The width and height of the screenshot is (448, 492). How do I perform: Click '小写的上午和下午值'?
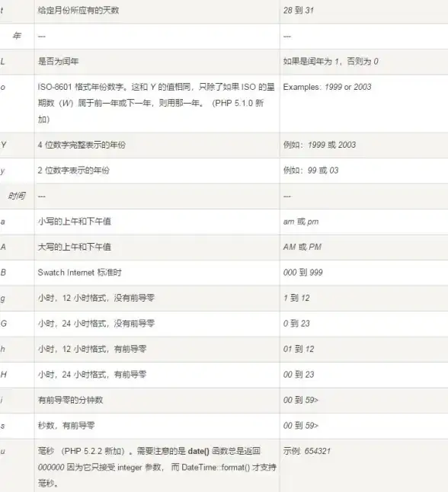pyautogui.click(x=75, y=221)
